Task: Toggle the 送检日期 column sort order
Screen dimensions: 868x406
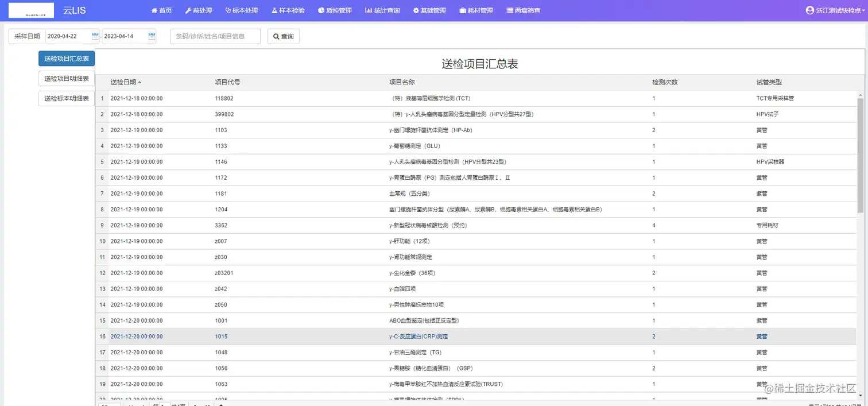Action: [126, 82]
